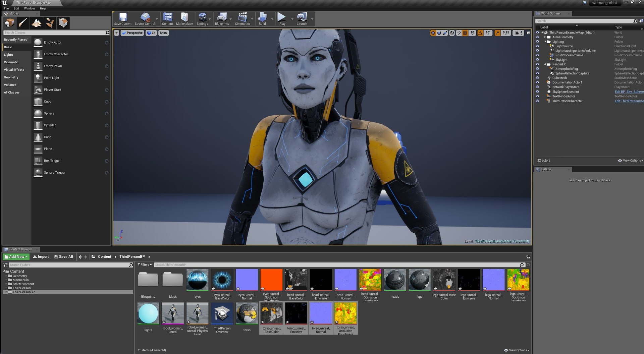Hide Light Source via its eye icon

pos(537,46)
